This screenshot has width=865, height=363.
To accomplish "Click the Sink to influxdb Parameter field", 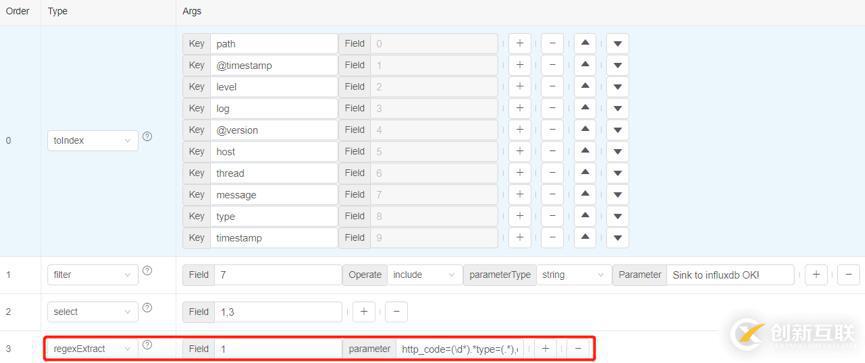I will click(x=730, y=275).
